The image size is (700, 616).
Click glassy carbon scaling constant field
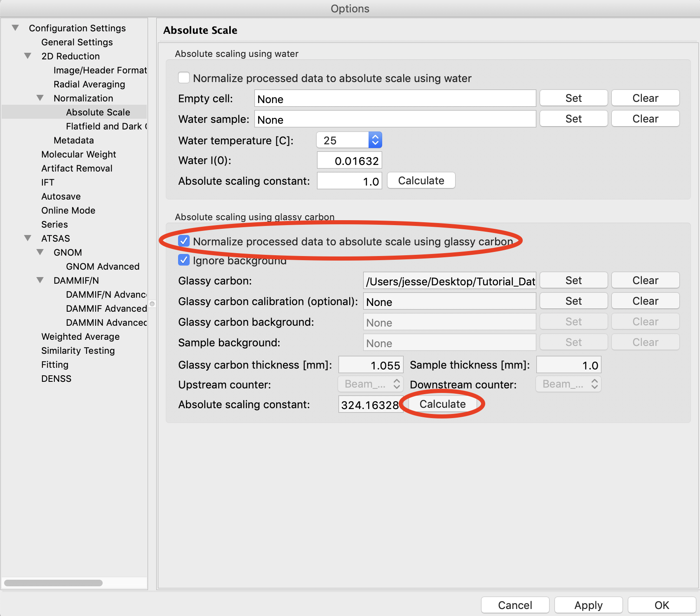click(371, 404)
